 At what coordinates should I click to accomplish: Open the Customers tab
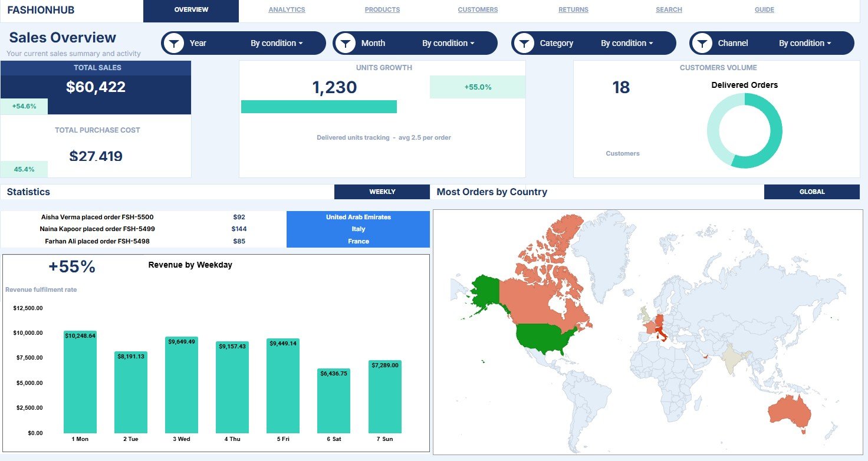[x=478, y=10]
